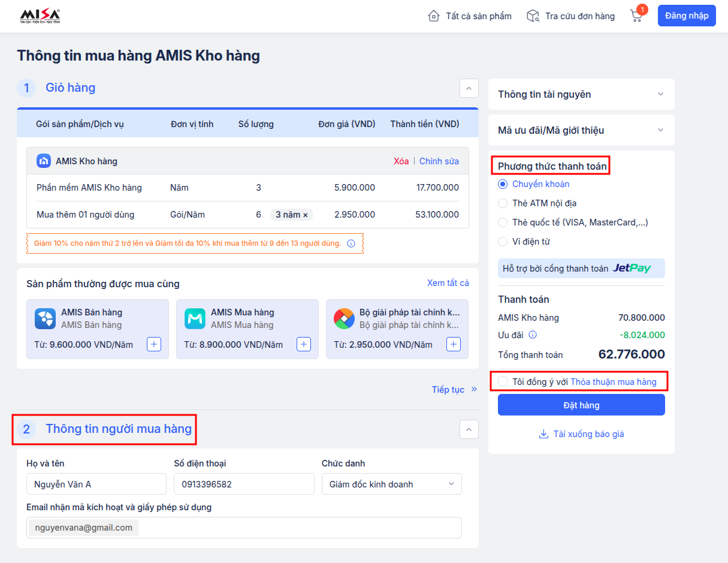Click the Thành tiền (VND) column header
Viewport: 728px width, 563px height.
(425, 124)
